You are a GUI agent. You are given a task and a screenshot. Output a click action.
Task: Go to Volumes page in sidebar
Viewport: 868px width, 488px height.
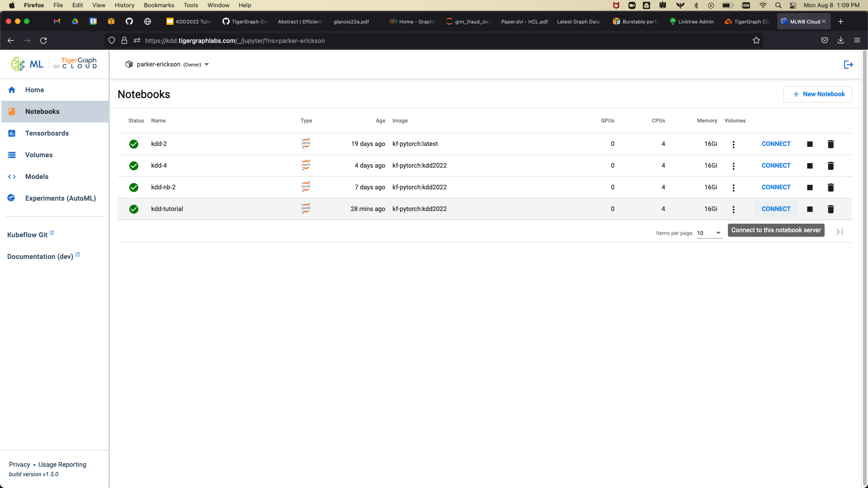[39, 155]
